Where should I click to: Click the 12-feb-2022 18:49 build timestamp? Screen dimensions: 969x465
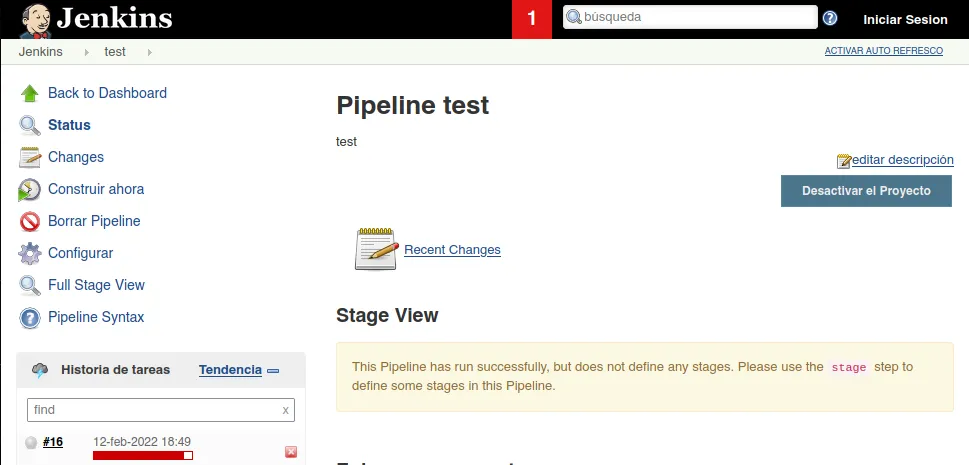tap(142, 442)
